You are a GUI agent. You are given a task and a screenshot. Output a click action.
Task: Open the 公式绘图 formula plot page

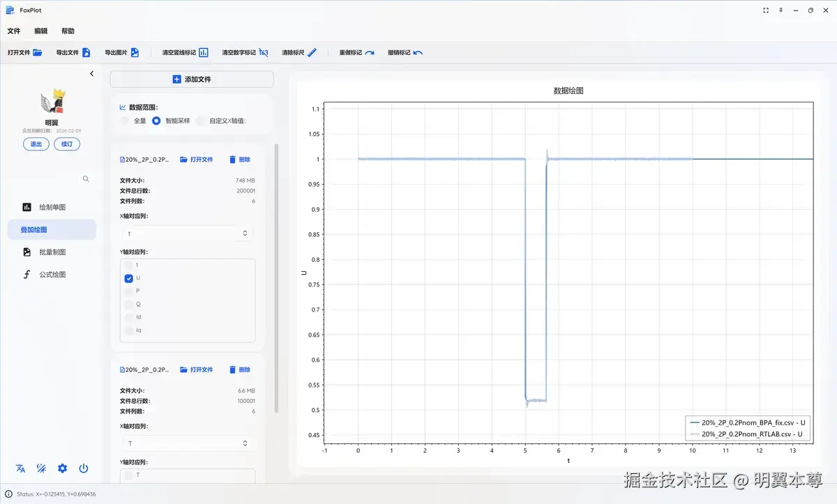coord(52,275)
